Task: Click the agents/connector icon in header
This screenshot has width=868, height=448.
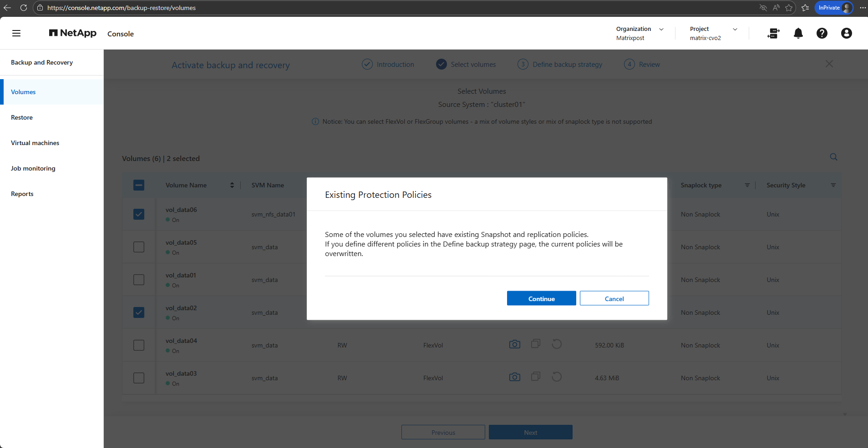Action: 773,33
